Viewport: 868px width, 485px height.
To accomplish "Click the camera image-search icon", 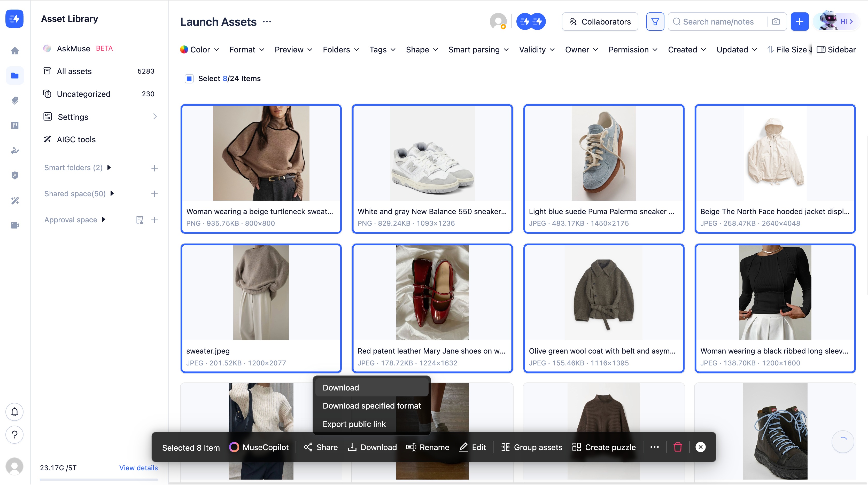I will tap(776, 21).
